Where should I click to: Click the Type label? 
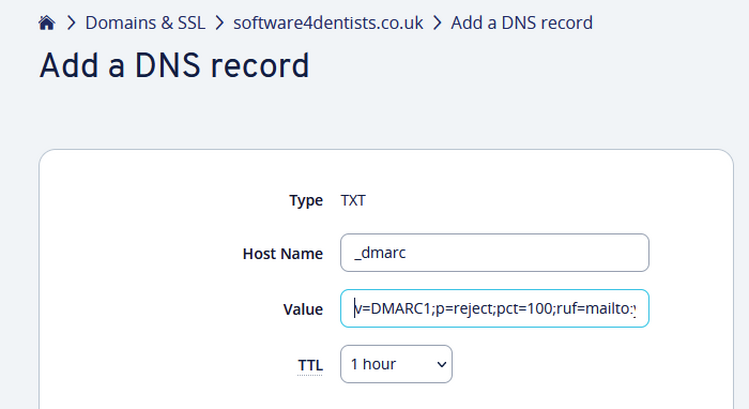306,201
